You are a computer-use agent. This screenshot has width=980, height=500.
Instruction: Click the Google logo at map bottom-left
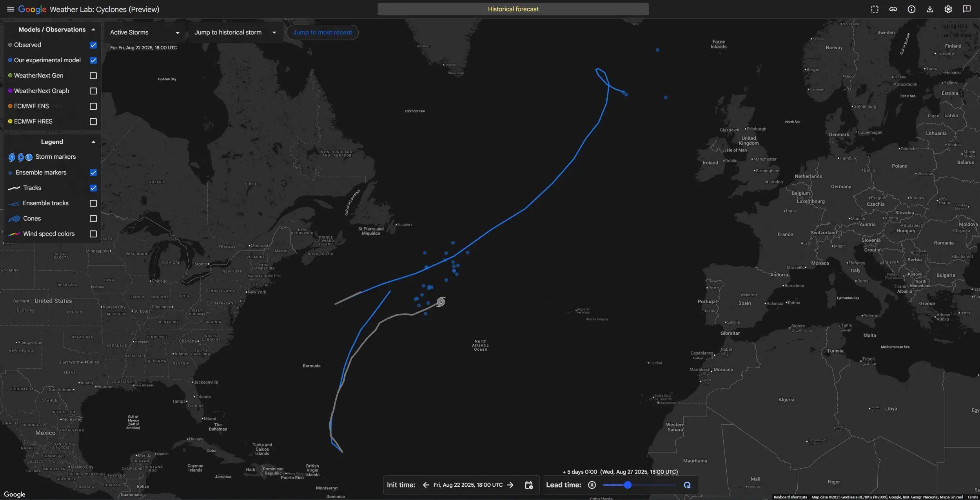coord(15,495)
